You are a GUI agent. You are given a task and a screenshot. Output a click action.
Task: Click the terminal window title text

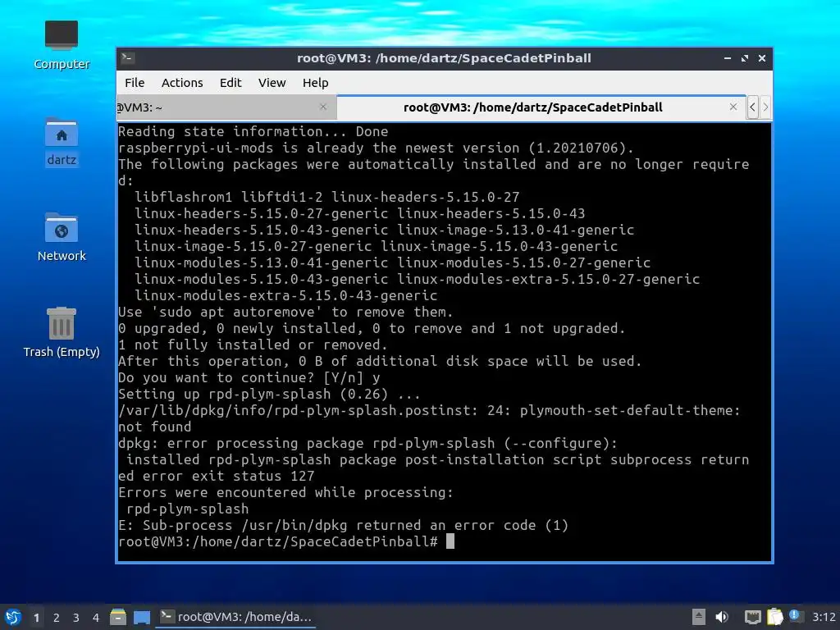444,58
